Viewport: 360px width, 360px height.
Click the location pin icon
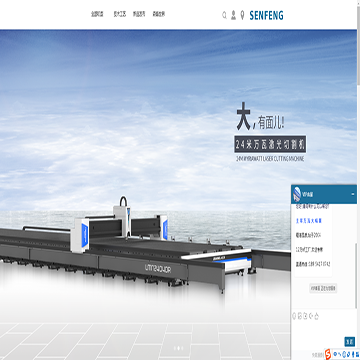click(242, 15)
